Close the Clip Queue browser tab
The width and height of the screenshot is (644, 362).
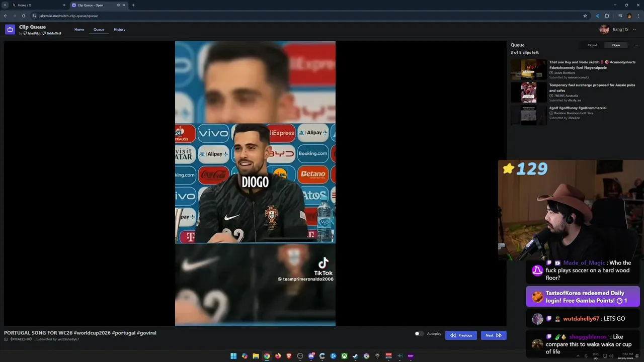click(124, 5)
